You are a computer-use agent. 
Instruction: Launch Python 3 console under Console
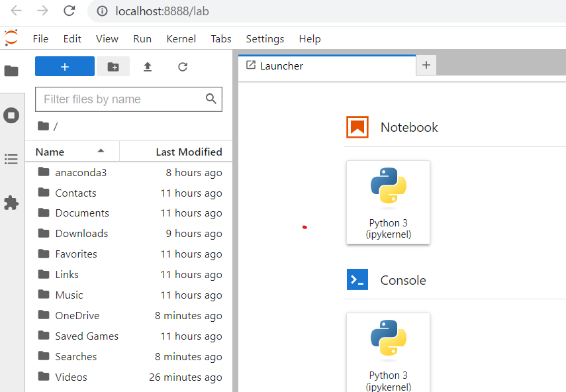point(388,353)
